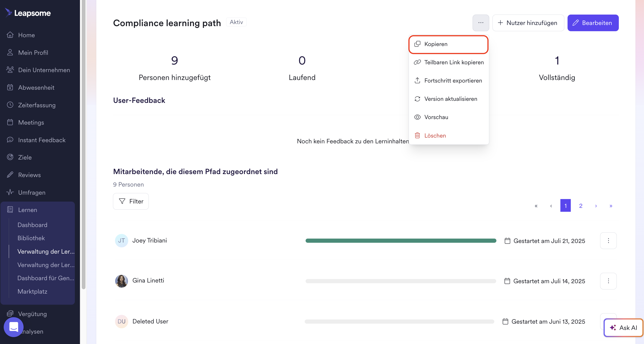Toggle the more-options ellipsis button in header
Screen dimensions: 644x344
(480, 23)
